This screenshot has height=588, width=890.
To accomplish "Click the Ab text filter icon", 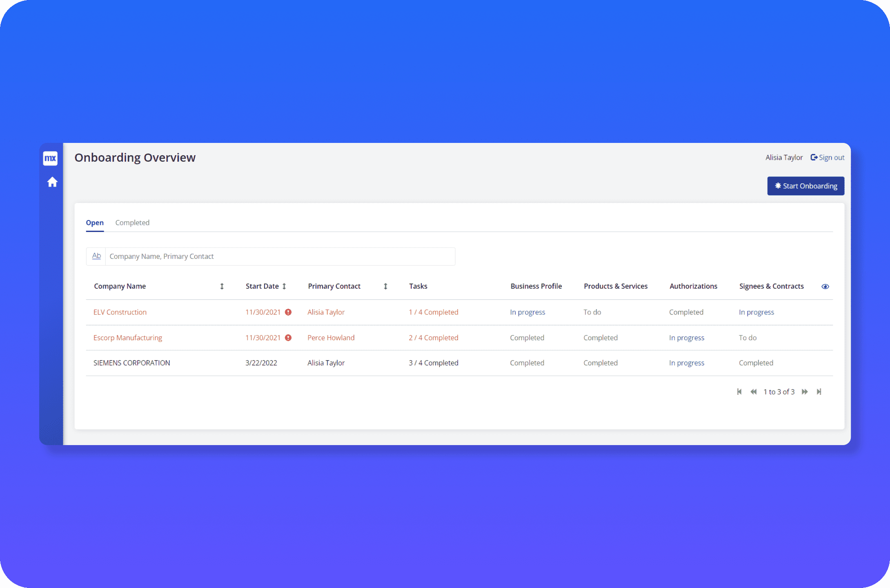I will coord(96,256).
